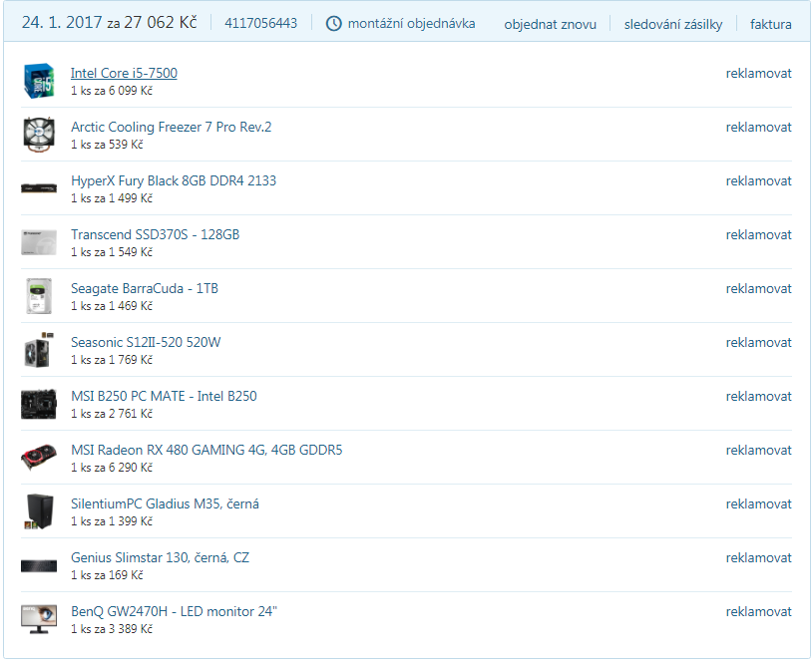Click reklamovat for Arctic Cooling Freezer
The image size is (812, 666).
pyautogui.click(x=759, y=128)
